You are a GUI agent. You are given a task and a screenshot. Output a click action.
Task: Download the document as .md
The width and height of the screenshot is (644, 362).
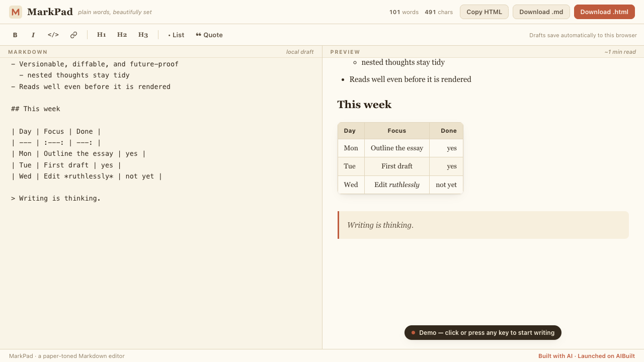(x=541, y=12)
